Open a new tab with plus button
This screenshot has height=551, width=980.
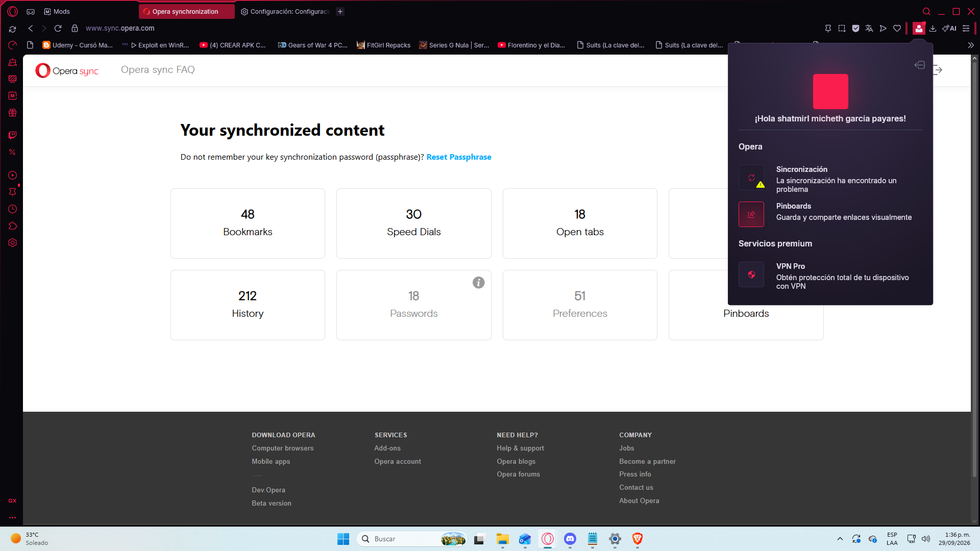click(340, 11)
